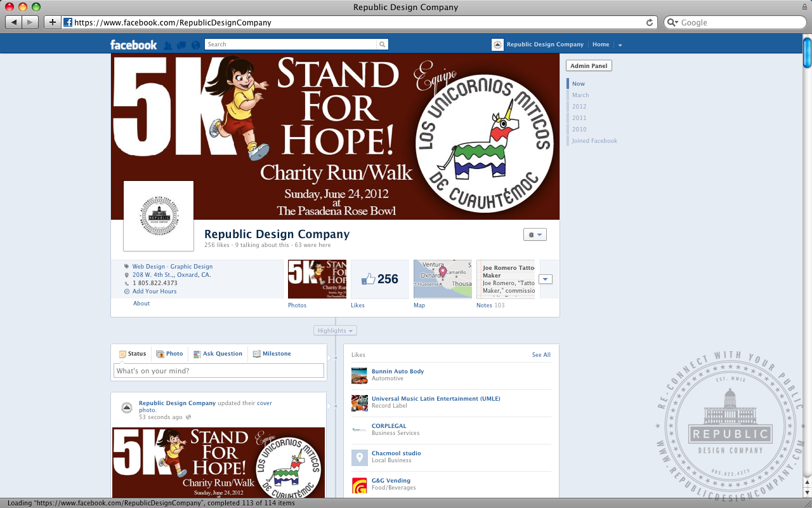Select the Milestone composer tab
Image resolution: width=812 pixels, height=508 pixels.
coord(272,354)
